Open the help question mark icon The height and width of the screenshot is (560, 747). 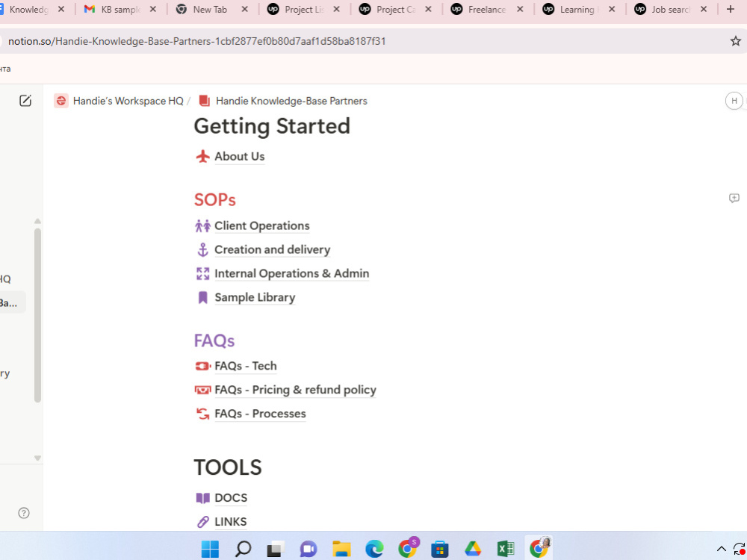[24, 513]
